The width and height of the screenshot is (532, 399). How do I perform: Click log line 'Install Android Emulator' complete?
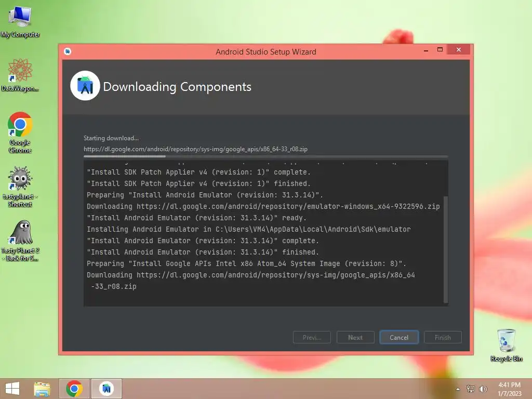pyautogui.click(x=203, y=241)
